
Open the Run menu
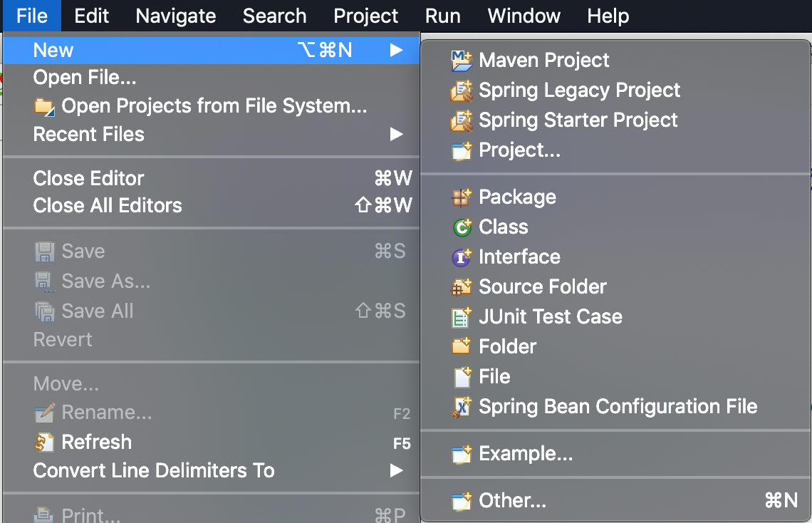click(x=443, y=16)
